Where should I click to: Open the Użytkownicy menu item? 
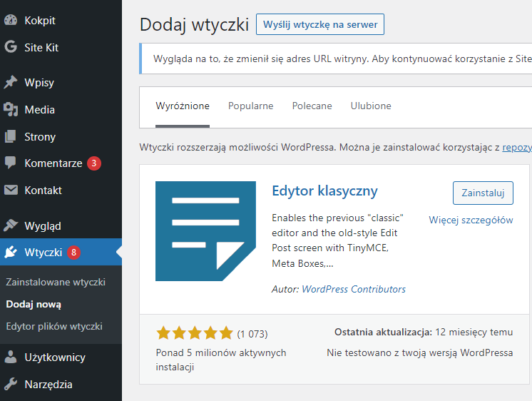[61, 357]
